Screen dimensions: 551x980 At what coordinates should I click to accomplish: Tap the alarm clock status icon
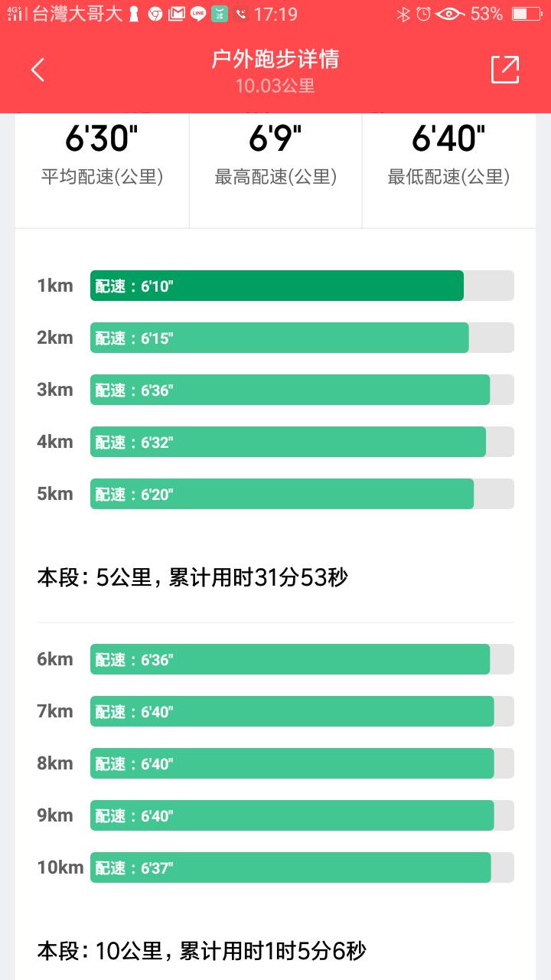pos(423,14)
